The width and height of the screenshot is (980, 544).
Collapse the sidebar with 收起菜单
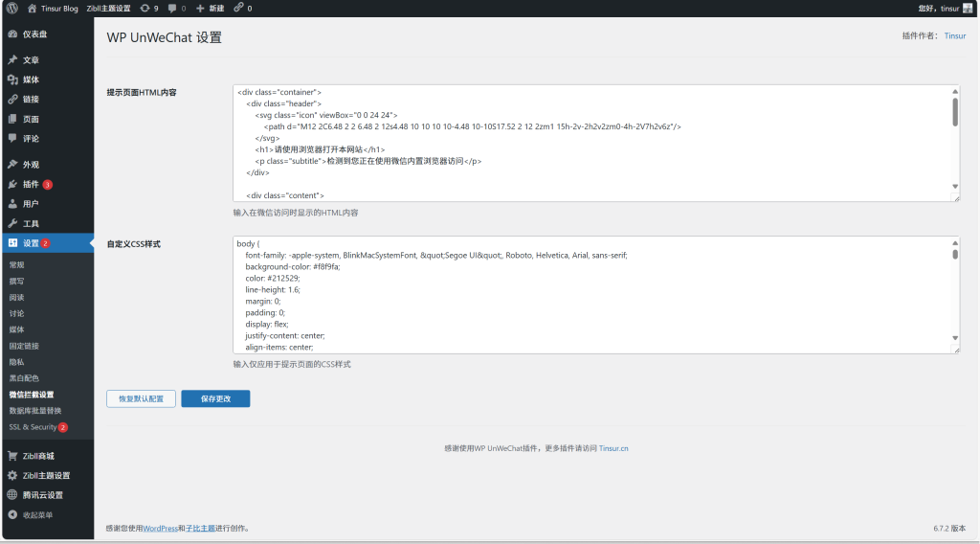click(37, 515)
